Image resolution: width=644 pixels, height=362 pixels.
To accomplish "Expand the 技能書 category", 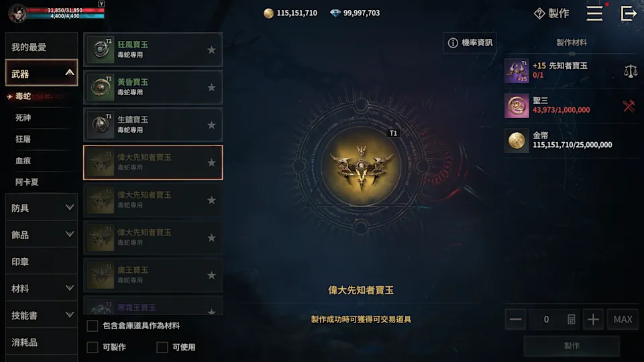I will (x=42, y=315).
